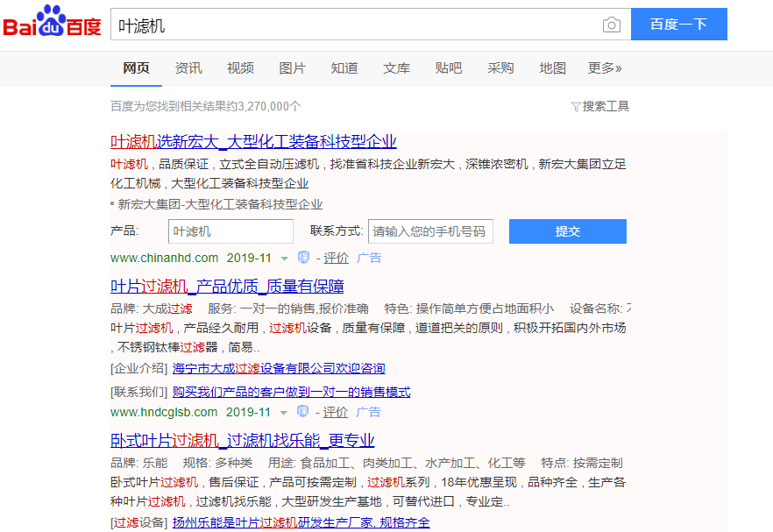Viewport: 773px width, 532px height.
Task: Open result 叶片过滤机_产品优质_质量有保障
Action: pyautogui.click(x=227, y=287)
